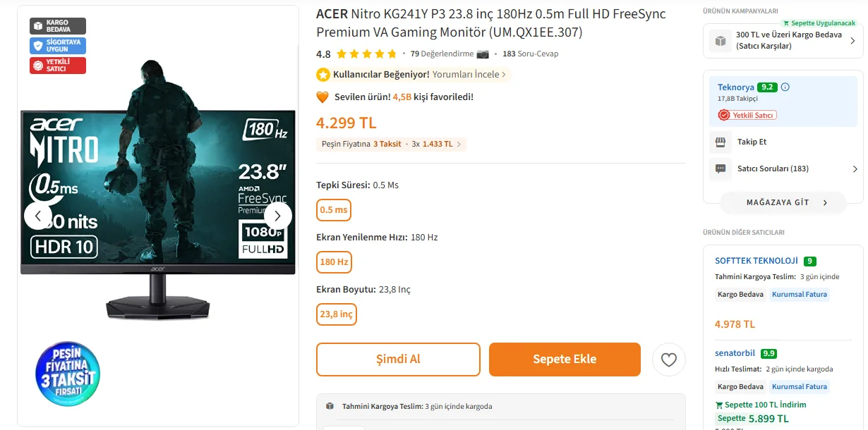Open Yorumları İncele reviews link
The image size is (868, 430).
point(469,75)
